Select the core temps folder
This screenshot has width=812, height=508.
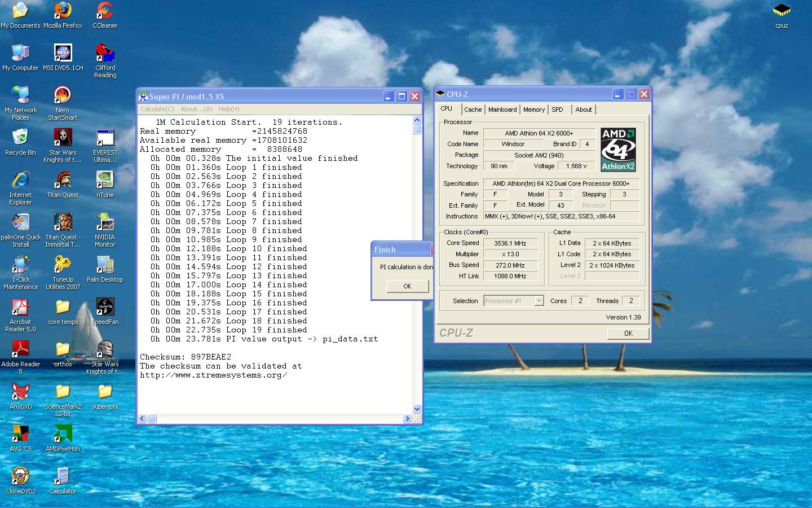coord(63,312)
